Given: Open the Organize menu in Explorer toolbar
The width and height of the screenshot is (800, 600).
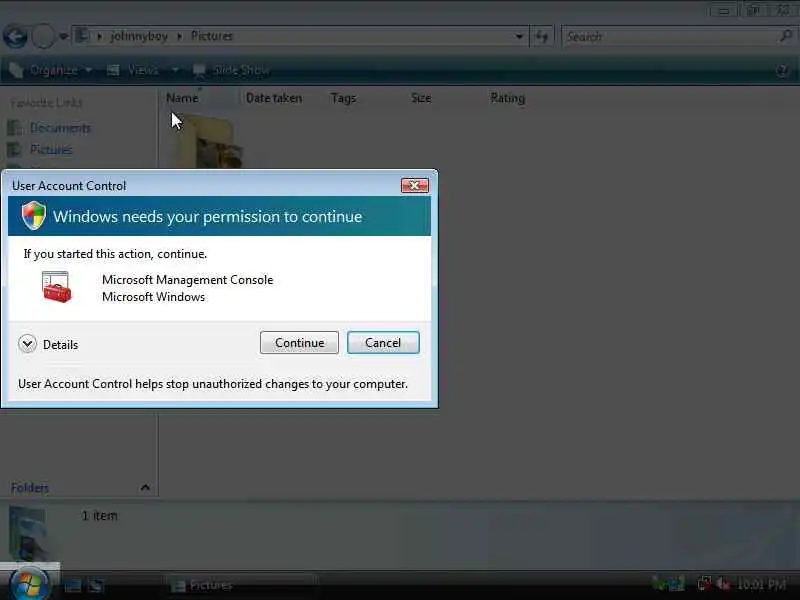Looking at the screenshot, I should tap(51, 70).
